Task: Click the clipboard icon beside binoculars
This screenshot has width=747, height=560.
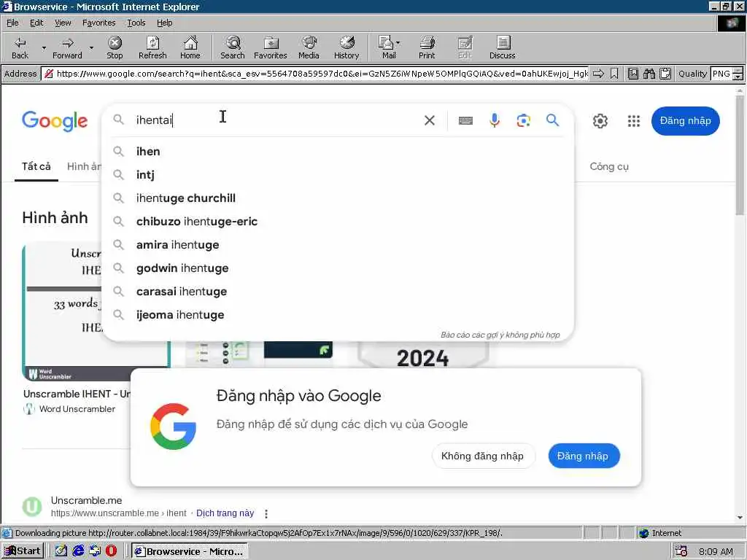Action: 665,74
